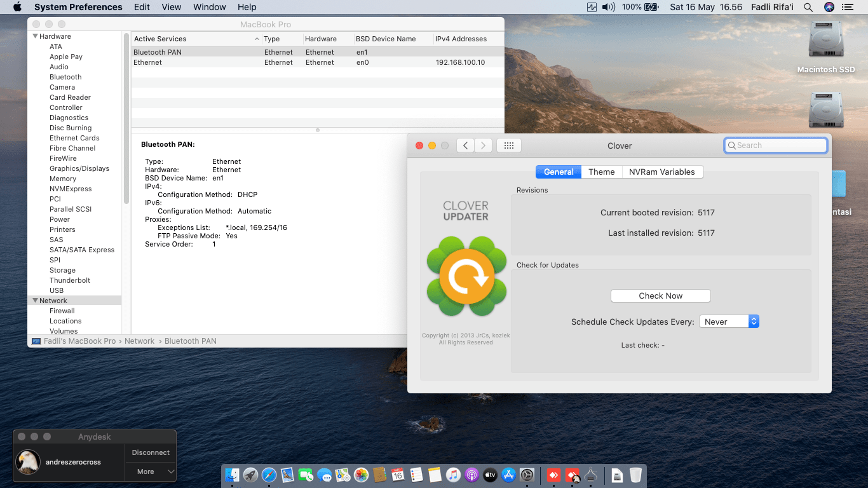This screenshot has height=488, width=868.
Task: Open the Apple menu
Action: pyautogui.click(x=17, y=7)
